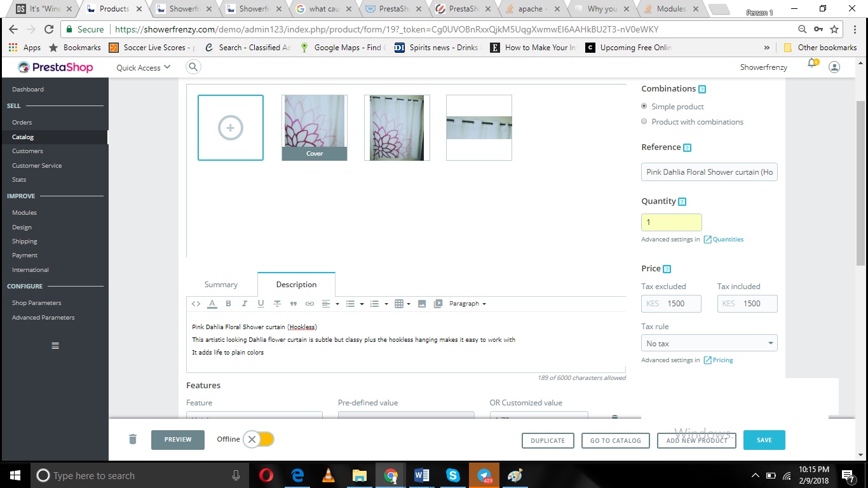This screenshot has height=488, width=868.
Task: Click the Quantity input field
Action: pyautogui.click(x=672, y=222)
